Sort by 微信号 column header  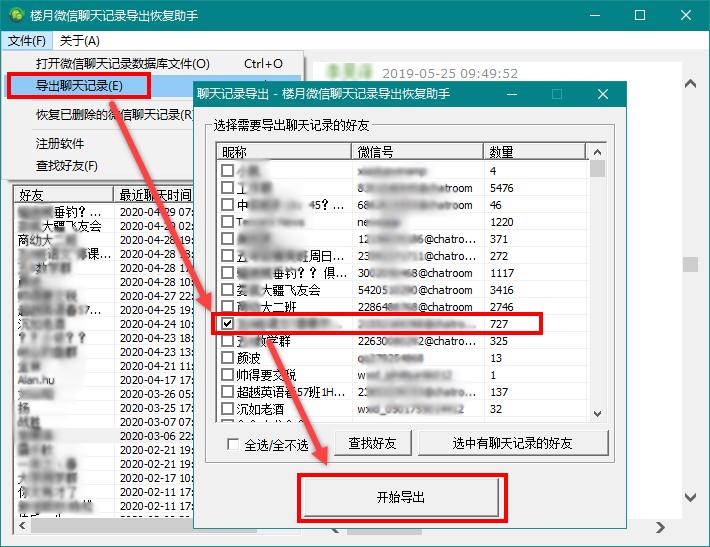(x=417, y=152)
